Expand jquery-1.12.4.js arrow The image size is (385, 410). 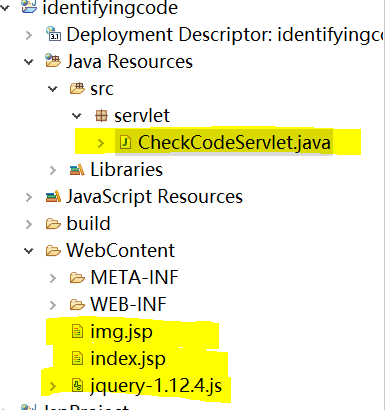[53, 386]
